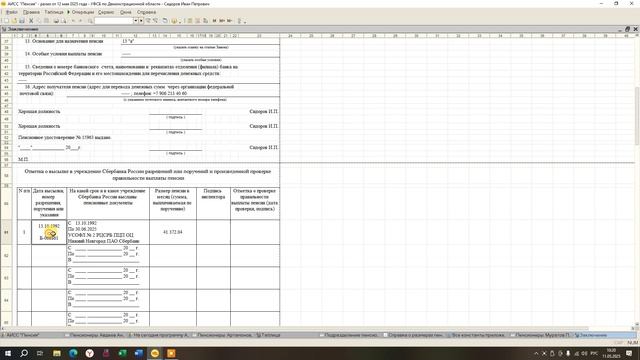The width and height of the screenshot is (640, 360).
Task: Click the Cut scissors toolbar icon
Action: (x=31, y=20)
